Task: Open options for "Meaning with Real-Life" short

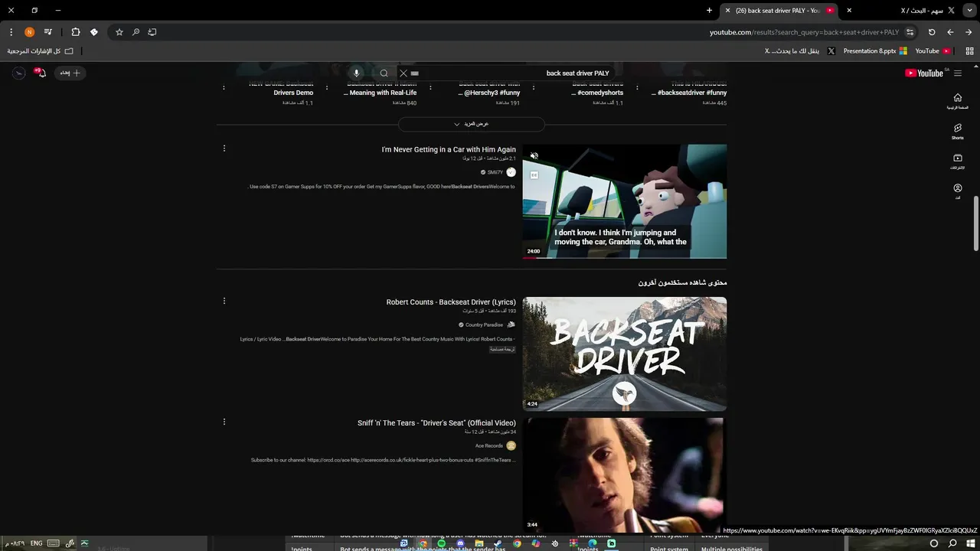Action: pyautogui.click(x=327, y=88)
